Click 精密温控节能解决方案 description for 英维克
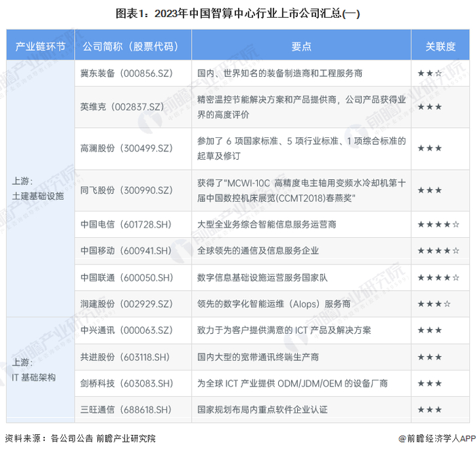The image size is (476, 452). (x=301, y=107)
